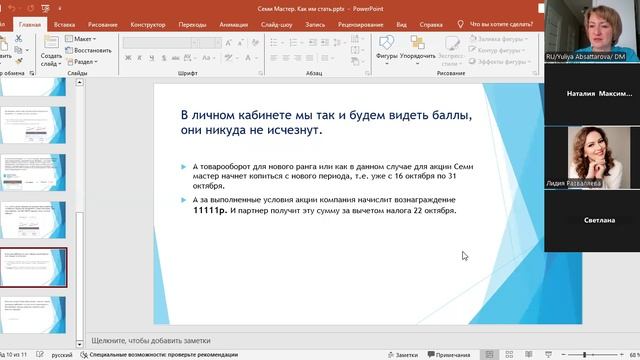640x360 pixels.
Task: Toggle text shadow S formatting
Action: [163, 58]
